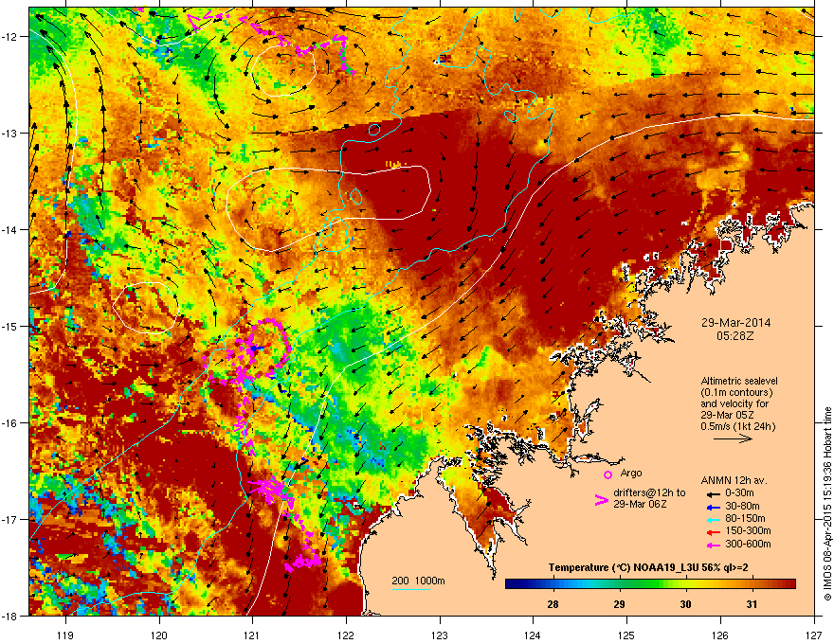Click the latitude axis label -17

click(x=10, y=519)
